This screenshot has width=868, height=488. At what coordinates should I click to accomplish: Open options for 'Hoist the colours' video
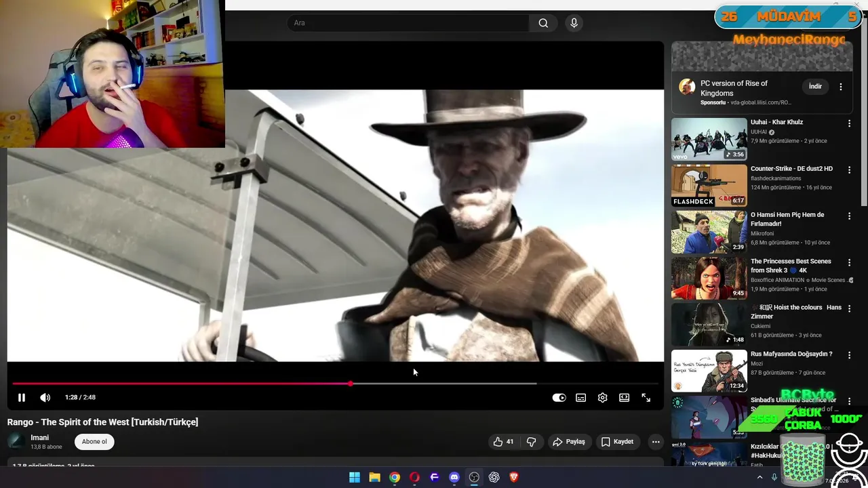pyautogui.click(x=849, y=309)
